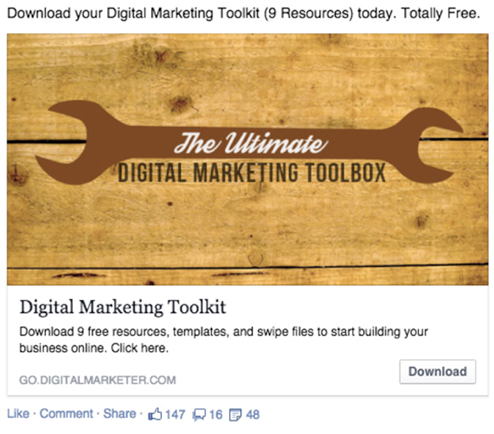View the 16 comments count
494x434 pixels.
(x=216, y=415)
